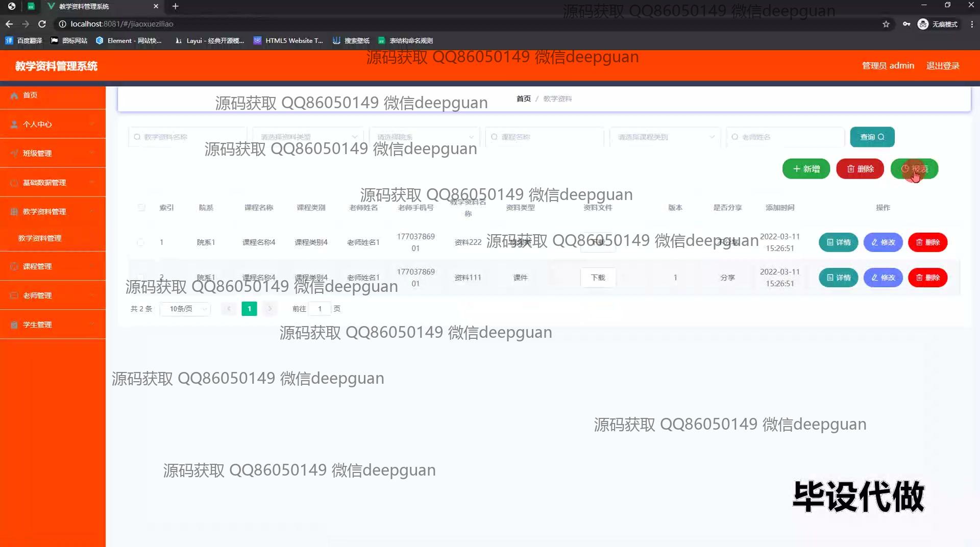Screen dimensions: 980x547
Task: Click the 分享 cell in row 2
Action: (727, 278)
